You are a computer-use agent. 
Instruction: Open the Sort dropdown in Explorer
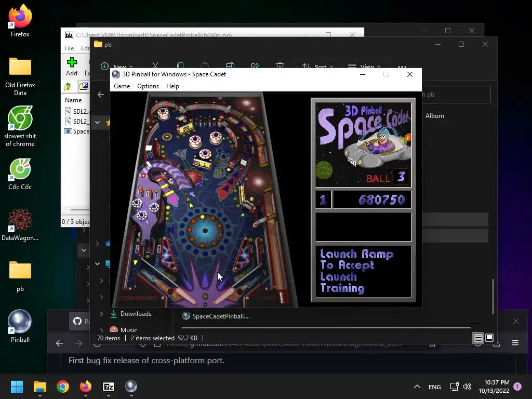317,66
